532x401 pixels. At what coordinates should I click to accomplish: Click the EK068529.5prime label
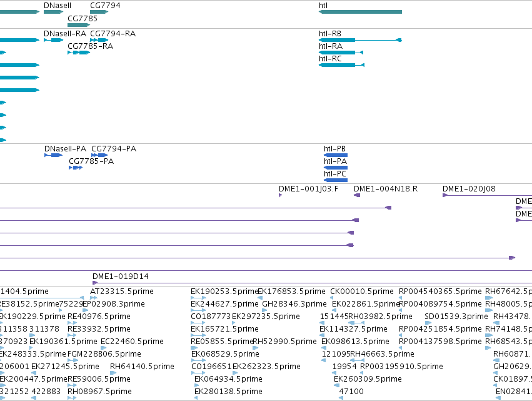coord(225,354)
